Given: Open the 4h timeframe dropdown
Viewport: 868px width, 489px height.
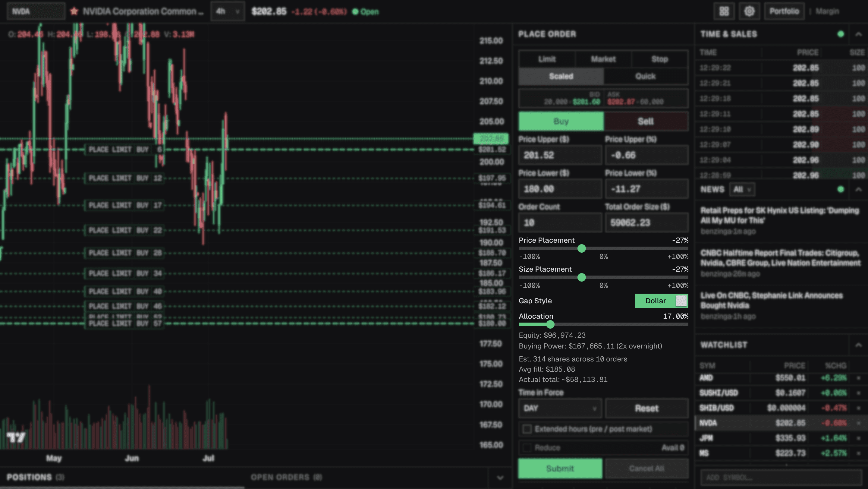Looking at the screenshot, I should point(228,11).
